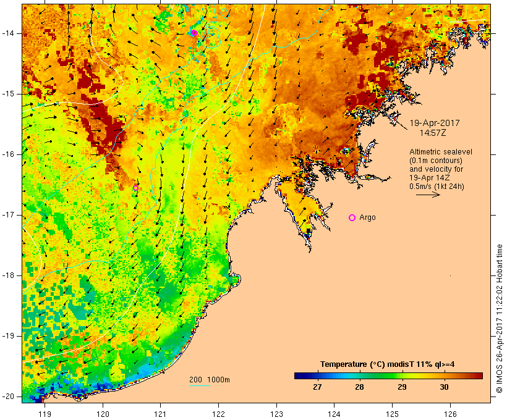Click the '125' longitude axis label
The width and height of the screenshot is (507, 420).
[x=393, y=414]
